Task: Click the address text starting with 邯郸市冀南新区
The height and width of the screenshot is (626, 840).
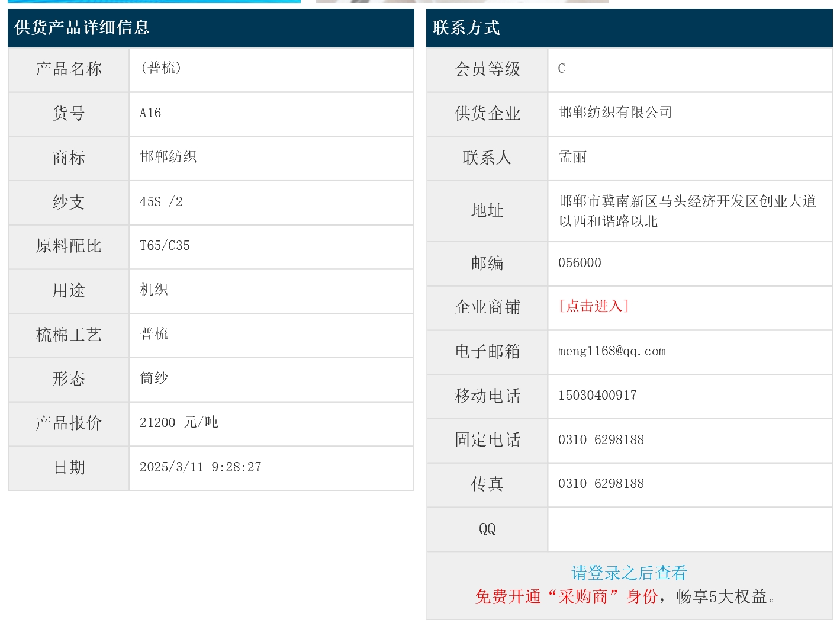Action: 687,211
